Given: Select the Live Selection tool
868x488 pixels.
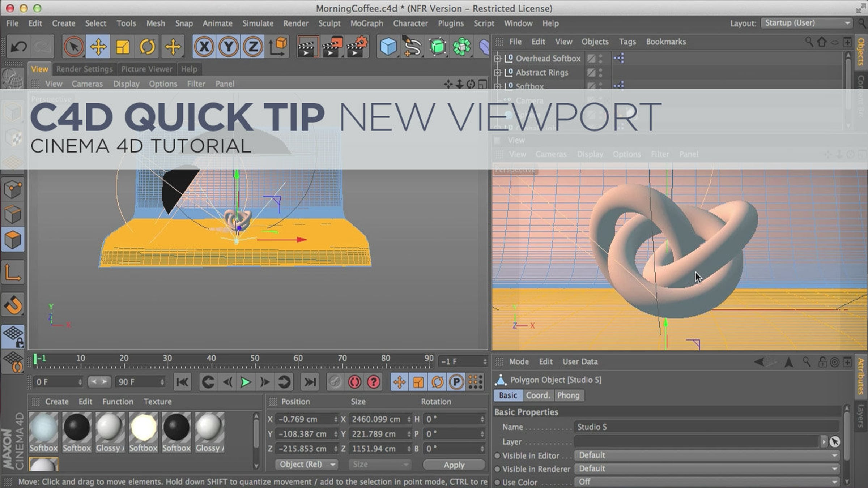Looking at the screenshot, I should (74, 47).
